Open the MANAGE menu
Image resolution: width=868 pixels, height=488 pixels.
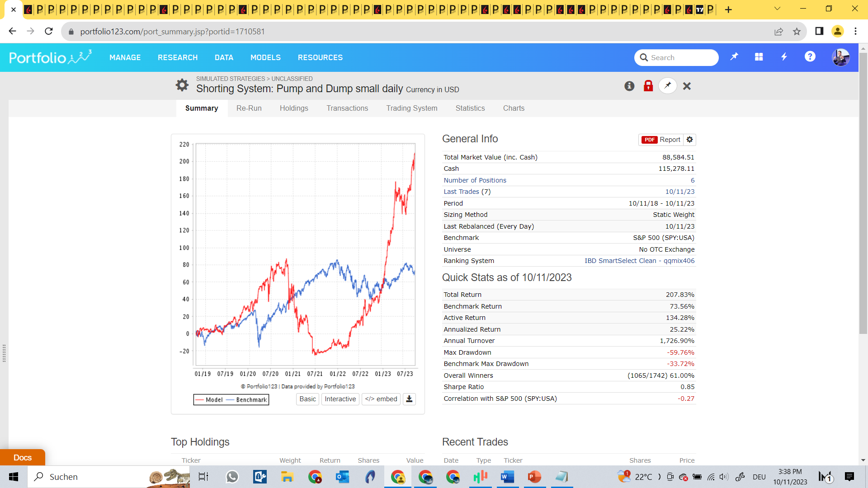coord(125,57)
